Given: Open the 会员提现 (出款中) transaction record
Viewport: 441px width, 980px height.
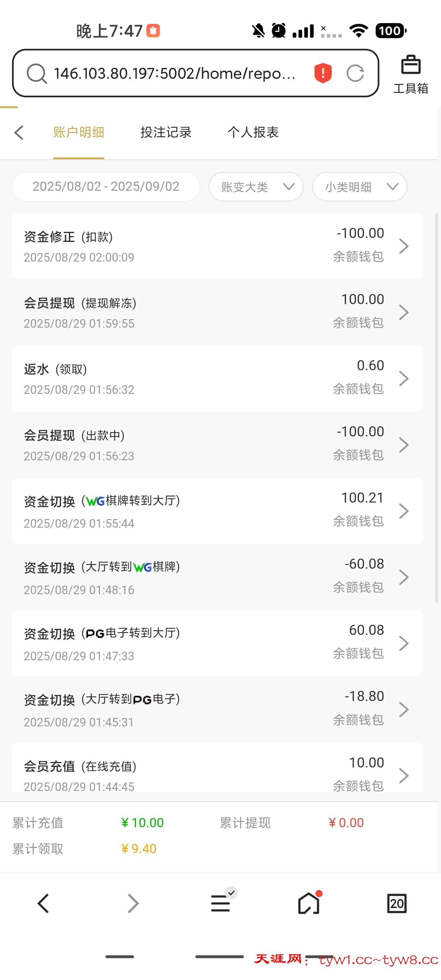Looking at the screenshot, I should [x=217, y=444].
